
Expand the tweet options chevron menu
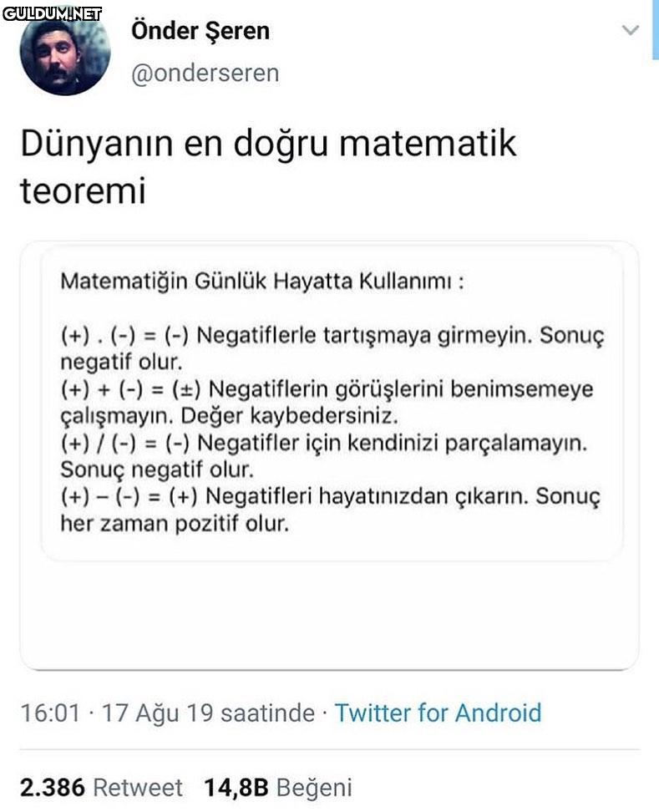click(631, 31)
